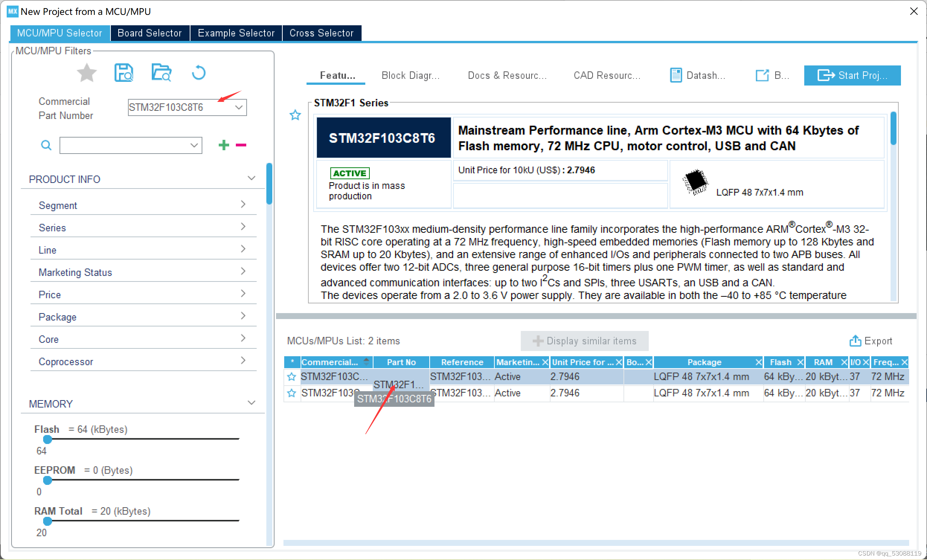Click the save search filter icon
This screenshot has width=927, height=560.
(x=124, y=73)
